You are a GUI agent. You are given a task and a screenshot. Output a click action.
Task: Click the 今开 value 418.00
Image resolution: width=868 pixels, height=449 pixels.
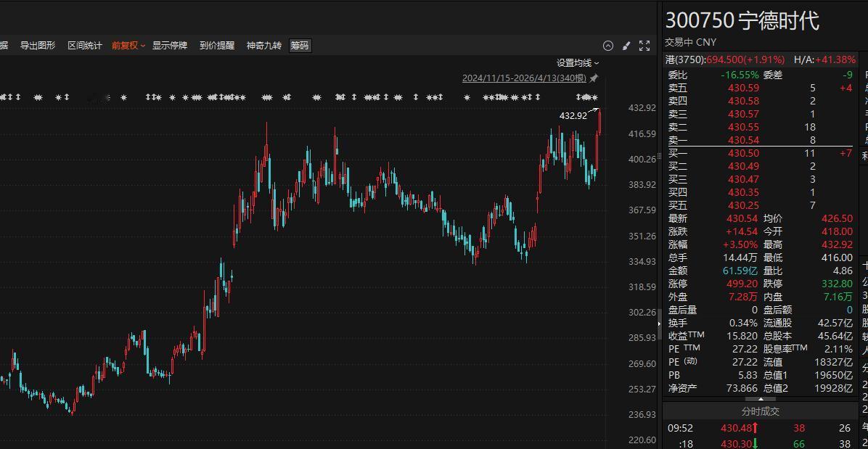click(837, 231)
